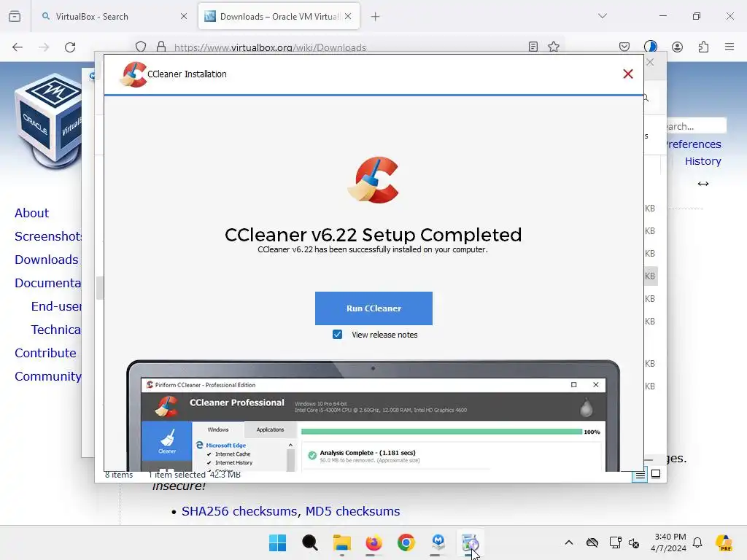This screenshot has height=560, width=747.
Task: Open Firefox from taskbar
Action: [x=374, y=542]
